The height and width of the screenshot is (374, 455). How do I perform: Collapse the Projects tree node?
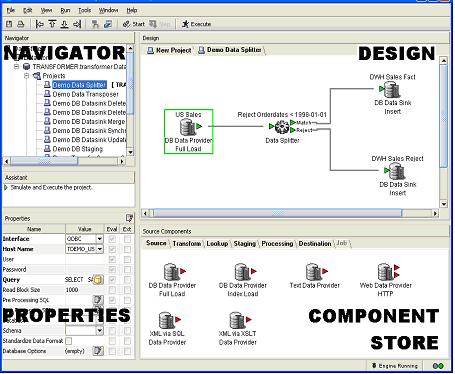[x=26, y=76]
